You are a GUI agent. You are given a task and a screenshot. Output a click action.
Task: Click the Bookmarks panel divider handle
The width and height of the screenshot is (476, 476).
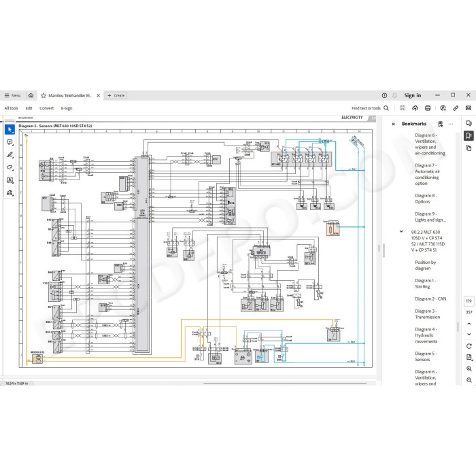(384, 250)
